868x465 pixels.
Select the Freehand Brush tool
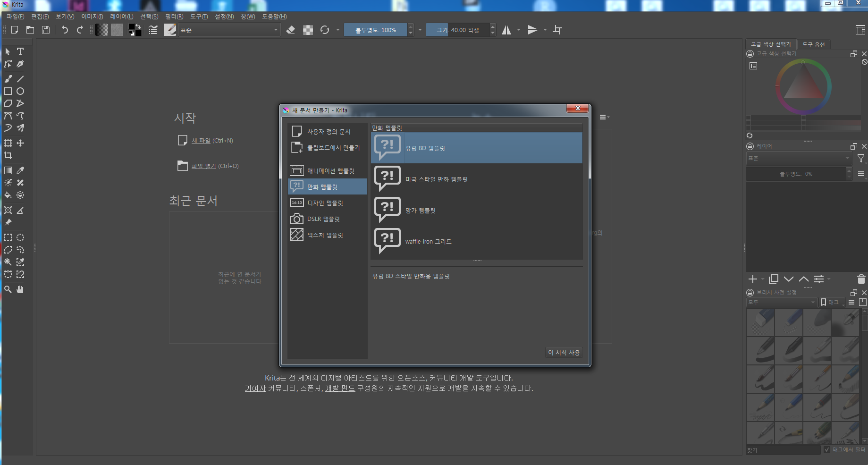pos(8,79)
